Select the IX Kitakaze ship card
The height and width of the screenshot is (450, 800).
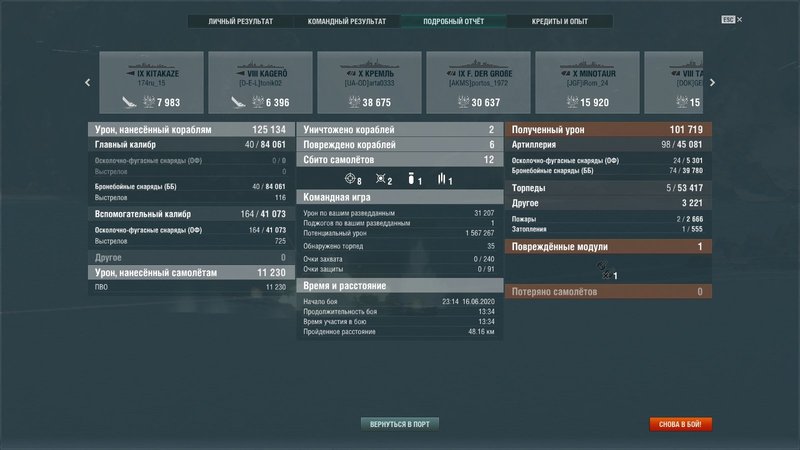click(152, 82)
